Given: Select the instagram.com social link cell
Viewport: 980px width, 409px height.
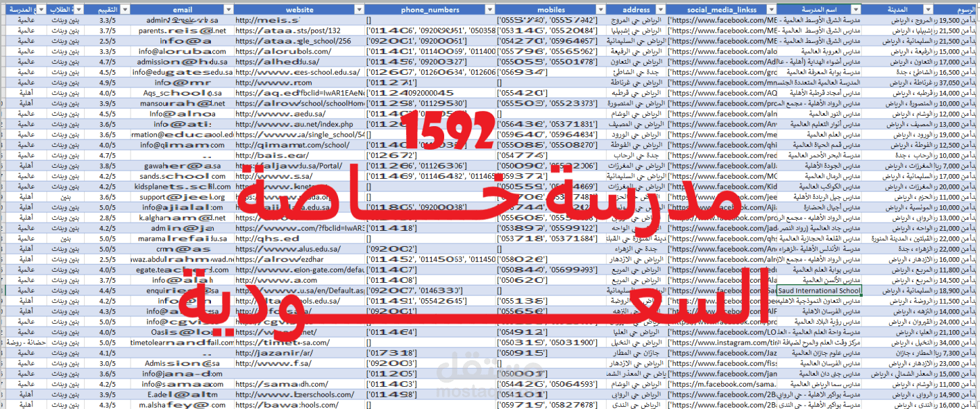Looking at the screenshot, I should 721,342.
